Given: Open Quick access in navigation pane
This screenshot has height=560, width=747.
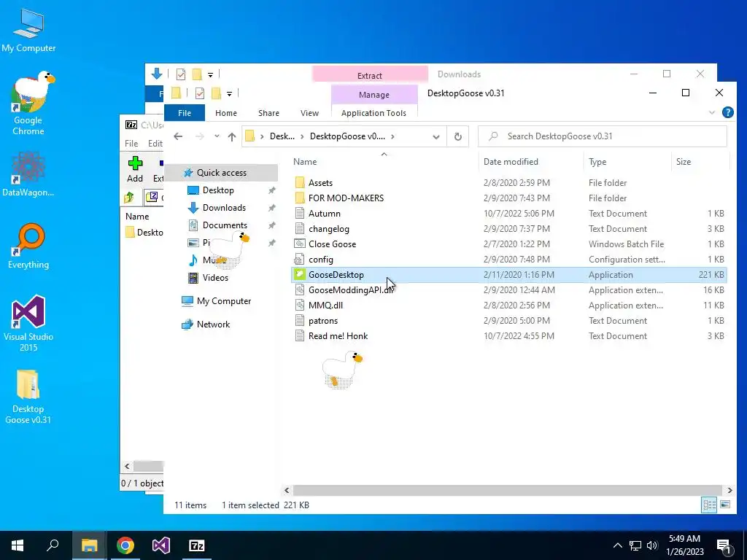Looking at the screenshot, I should pos(222,173).
